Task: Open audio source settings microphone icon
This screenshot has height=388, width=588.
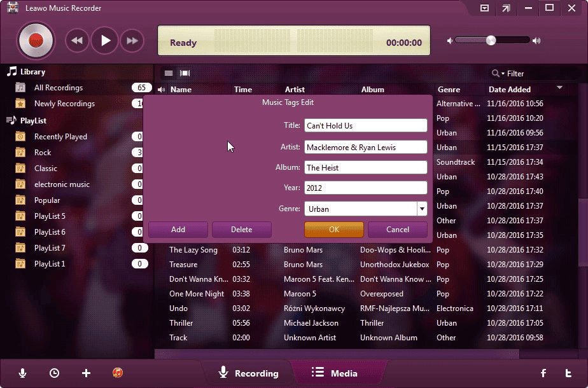Action: point(22,373)
